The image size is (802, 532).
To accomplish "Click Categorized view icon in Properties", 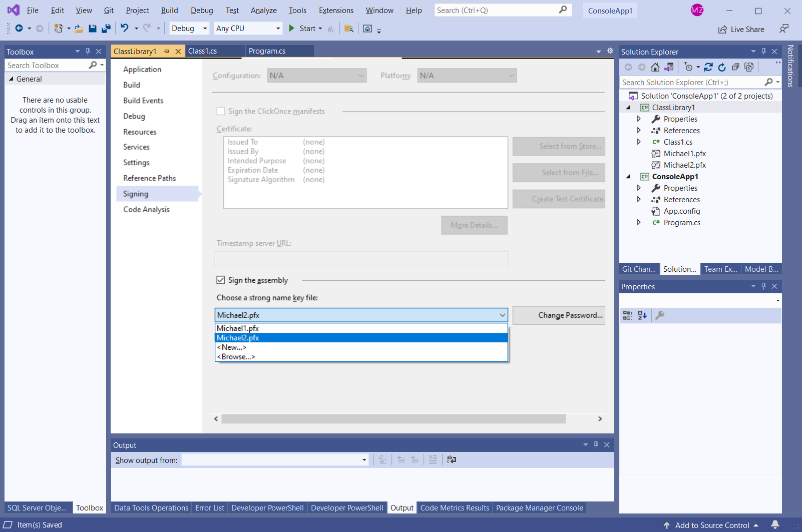I will (x=628, y=315).
